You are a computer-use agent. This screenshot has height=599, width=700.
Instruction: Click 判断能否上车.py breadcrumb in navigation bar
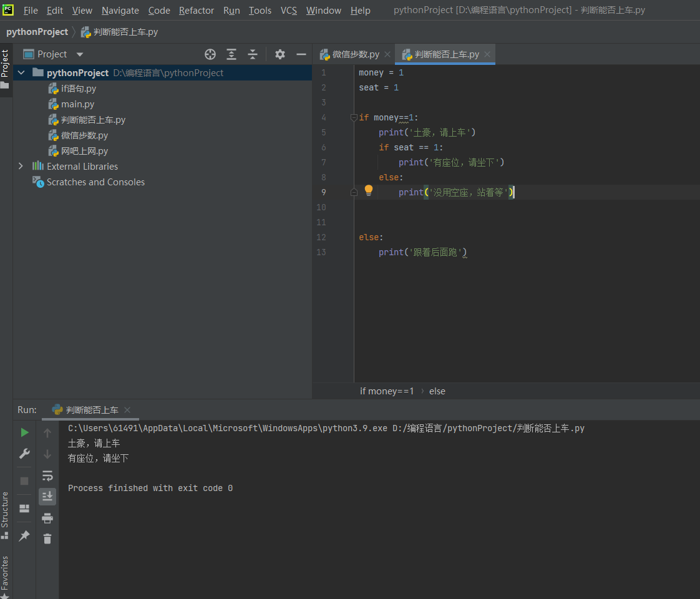[120, 32]
